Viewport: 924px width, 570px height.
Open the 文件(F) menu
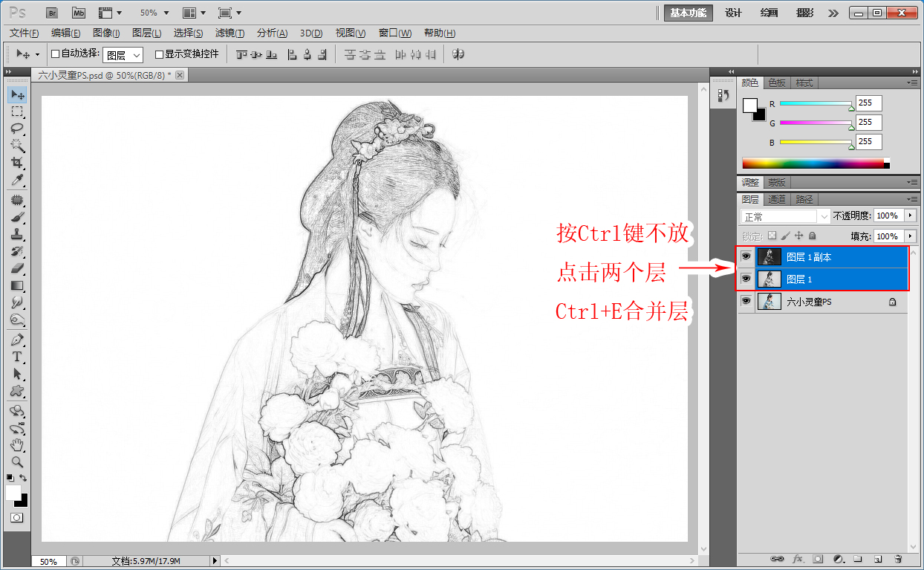pos(24,33)
